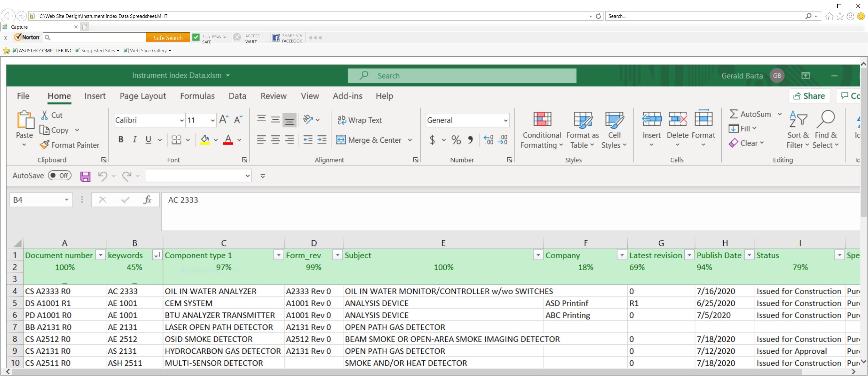Image resolution: width=868 pixels, height=376 pixels.
Task: Click the Format Painter brush icon
Action: click(x=44, y=145)
